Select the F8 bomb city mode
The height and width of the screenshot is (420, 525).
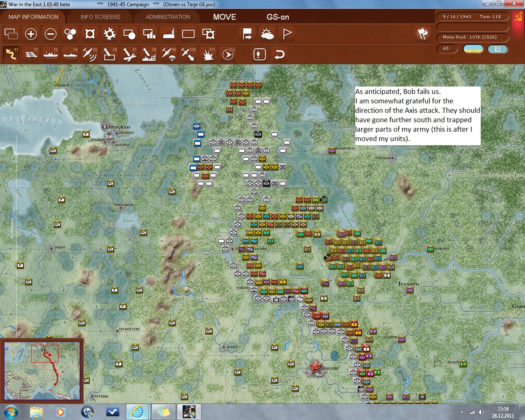tap(149, 54)
